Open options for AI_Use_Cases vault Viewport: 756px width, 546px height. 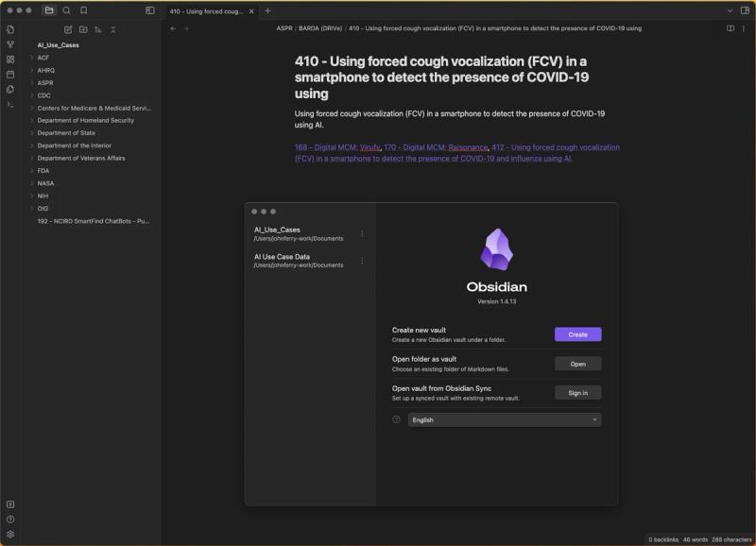(362, 233)
